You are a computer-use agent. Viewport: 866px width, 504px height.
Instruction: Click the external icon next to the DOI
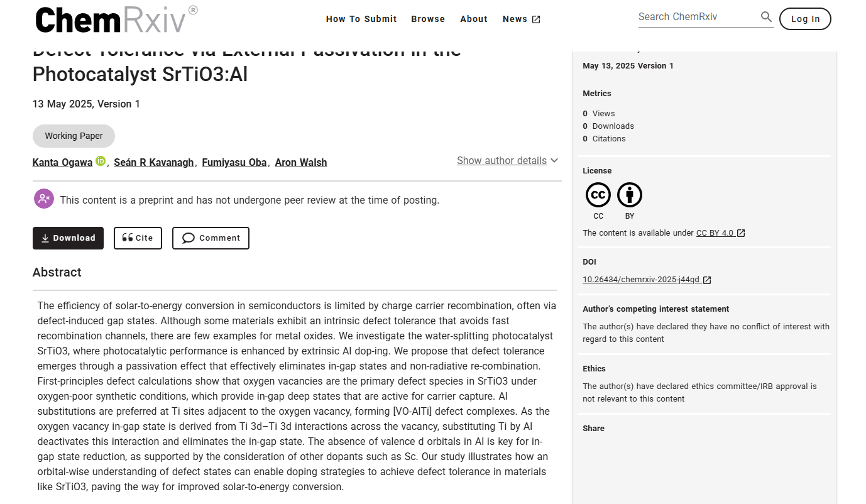click(x=707, y=280)
